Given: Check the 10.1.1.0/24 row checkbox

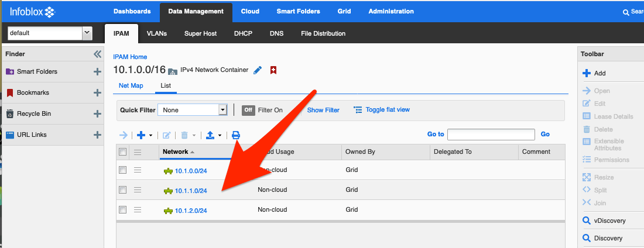Looking at the screenshot, I should coord(122,190).
